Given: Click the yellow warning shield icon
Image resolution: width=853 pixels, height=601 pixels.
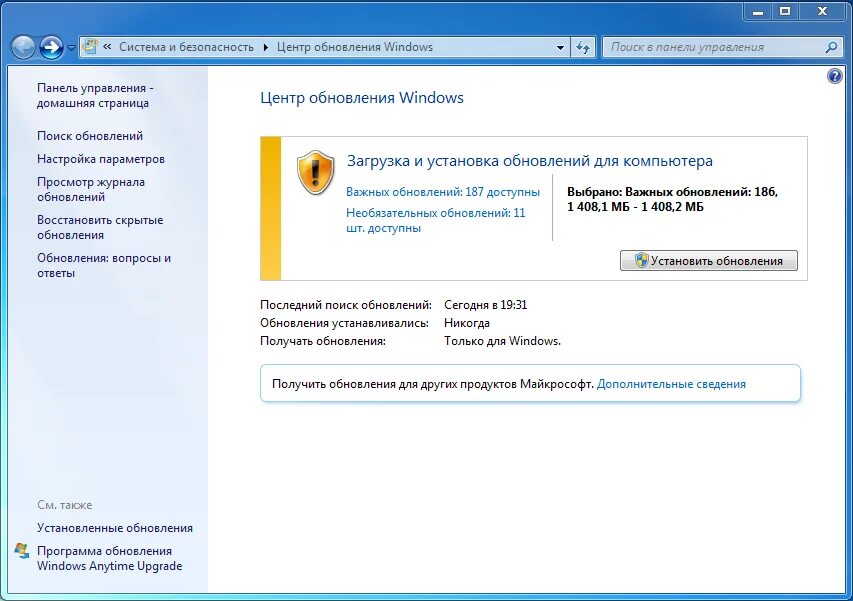Looking at the screenshot, I should click(316, 172).
